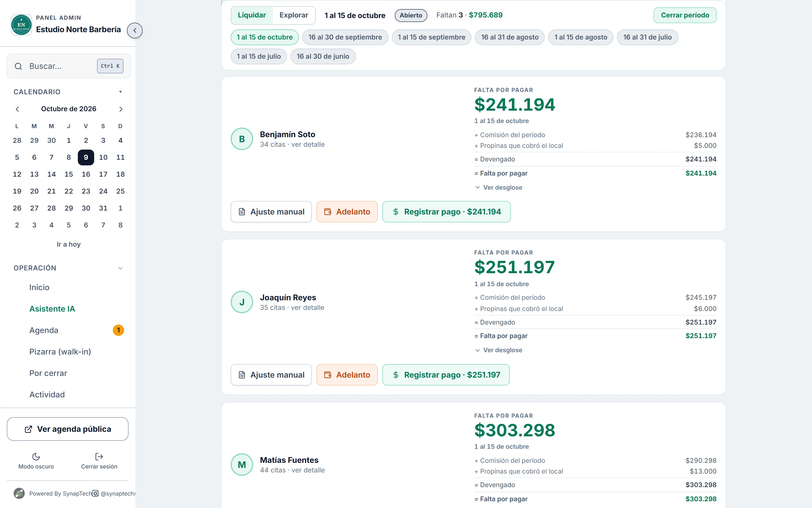Click Matías Fuentes avatar
Image resolution: width=812 pixels, height=508 pixels.
(242, 465)
